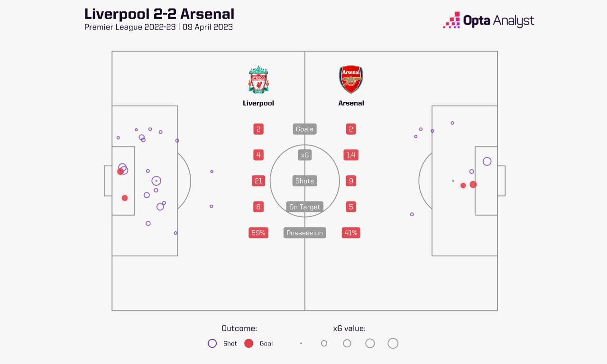Click the Opta Analyst logo
The image size is (607, 364).
click(488, 20)
